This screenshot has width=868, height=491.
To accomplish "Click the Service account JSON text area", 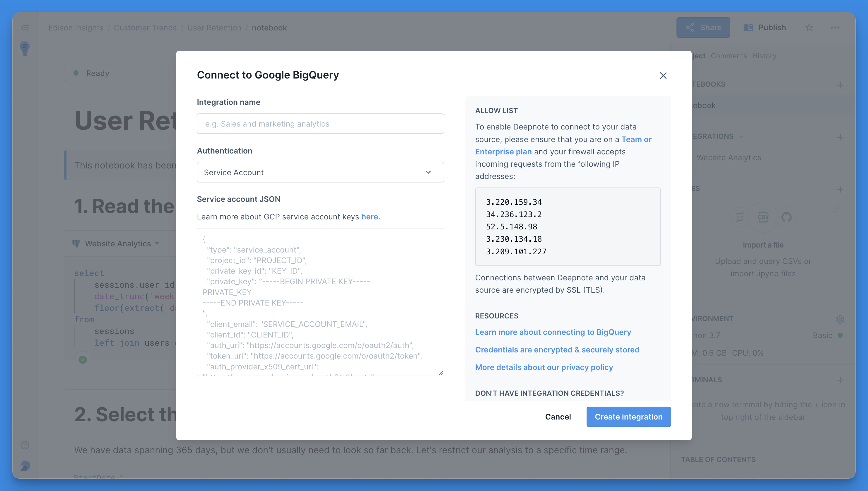I will pos(320,302).
